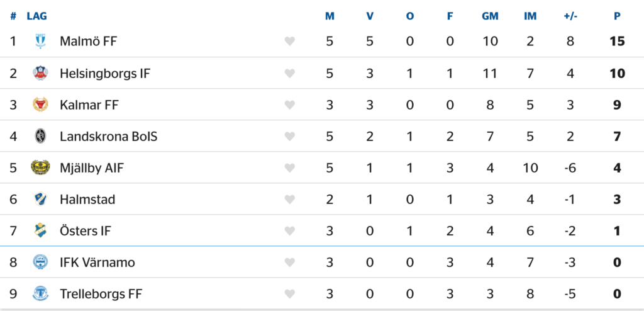Click the LAG column header
The width and height of the screenshot is (644, 311).
[x=36, y=16]
